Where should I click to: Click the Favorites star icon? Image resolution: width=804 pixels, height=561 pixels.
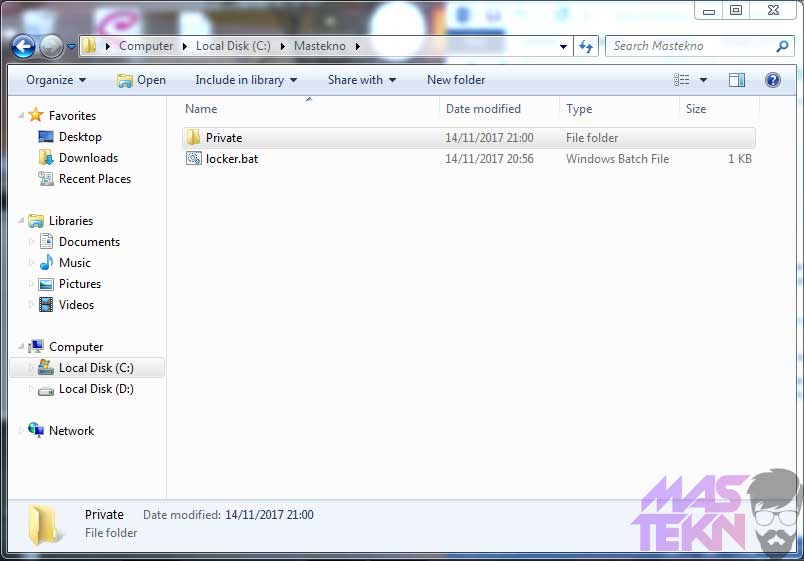pyautogui.click(x=36, y=115)
